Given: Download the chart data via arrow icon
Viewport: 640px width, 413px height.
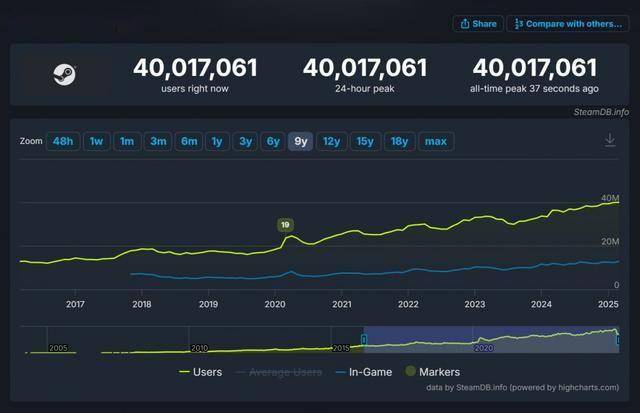Looking at the screenshot, I should click(610, 140).
